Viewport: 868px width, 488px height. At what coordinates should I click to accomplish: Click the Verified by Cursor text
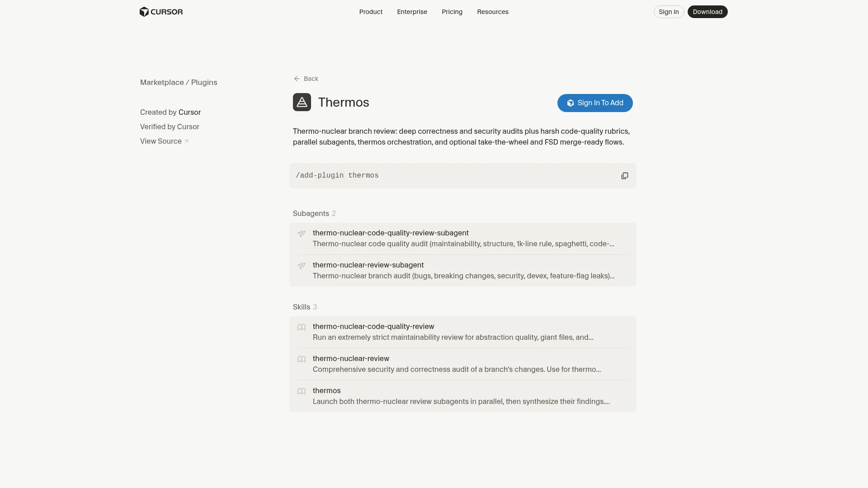point(170,127)
